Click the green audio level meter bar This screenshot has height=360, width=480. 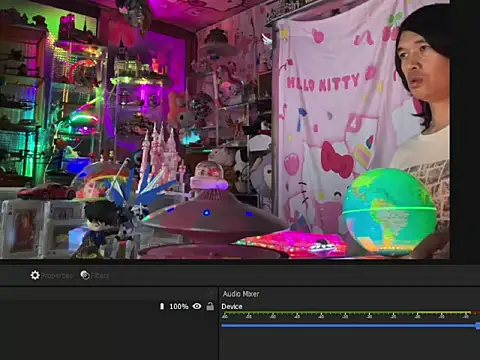[319, 313]
